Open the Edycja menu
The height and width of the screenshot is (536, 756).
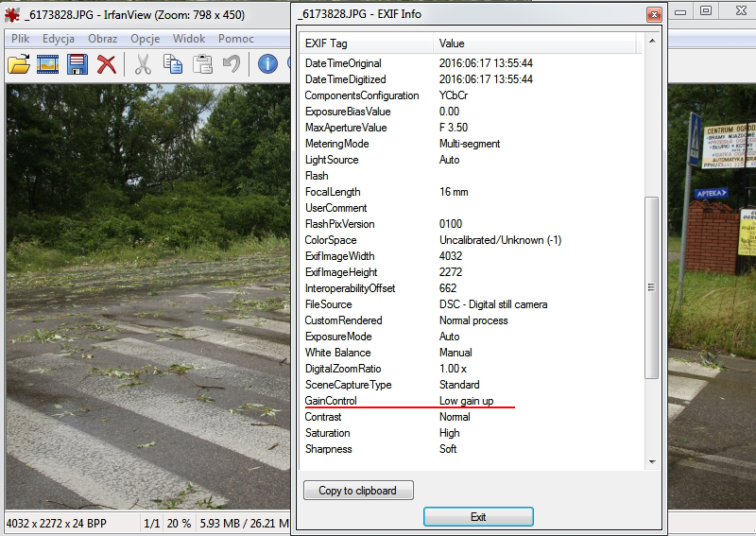[59, 39]
